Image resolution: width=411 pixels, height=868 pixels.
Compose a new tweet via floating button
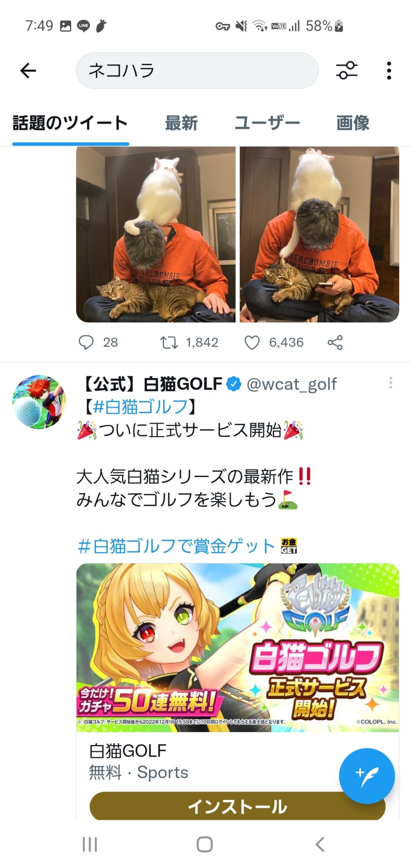coord(367,776)
